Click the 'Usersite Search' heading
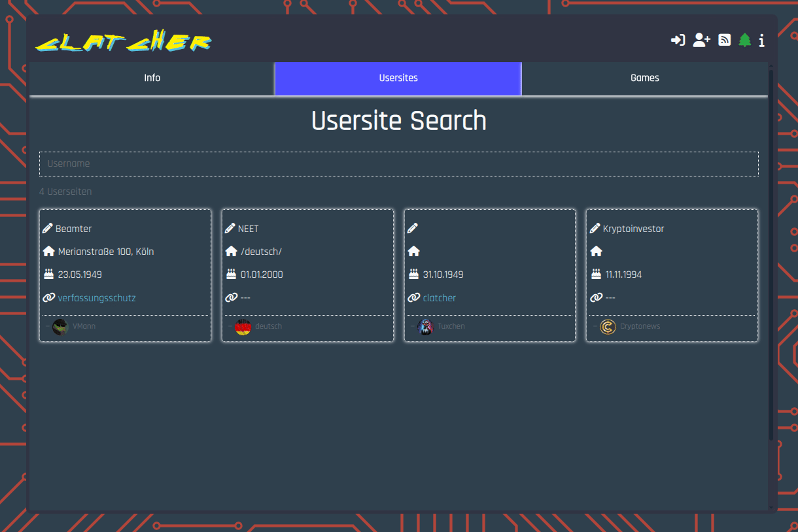This screenshot has width=798, height=532. (x=399, y=122)
